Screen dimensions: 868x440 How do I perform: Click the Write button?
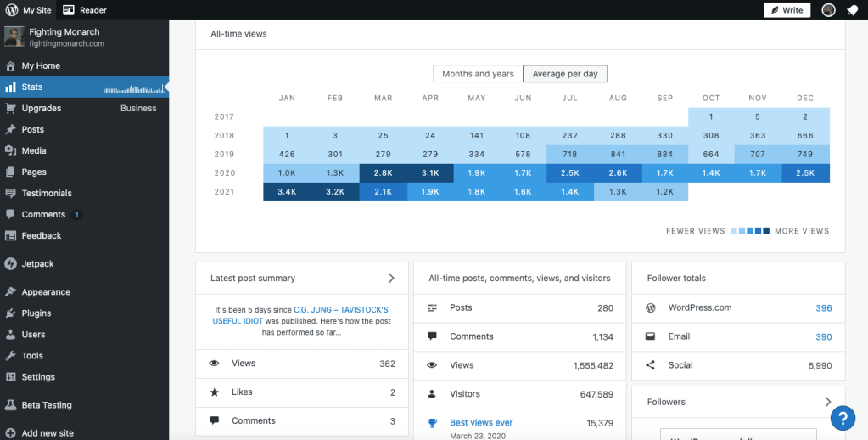click(x=787, y=10)
